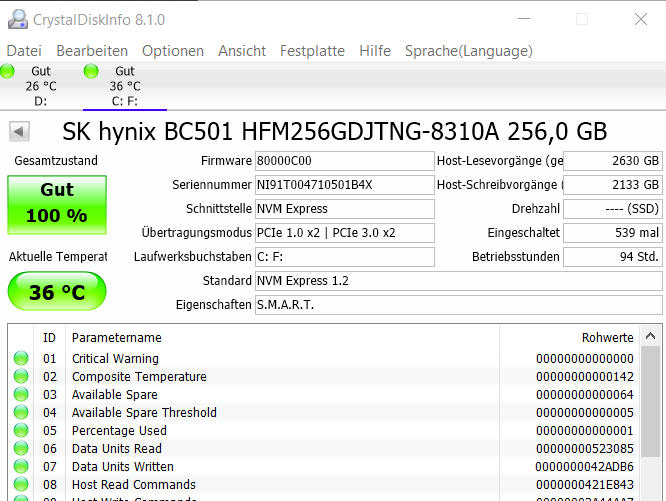
Task: Select the Composite Temperature row
Action: (325, 377)
